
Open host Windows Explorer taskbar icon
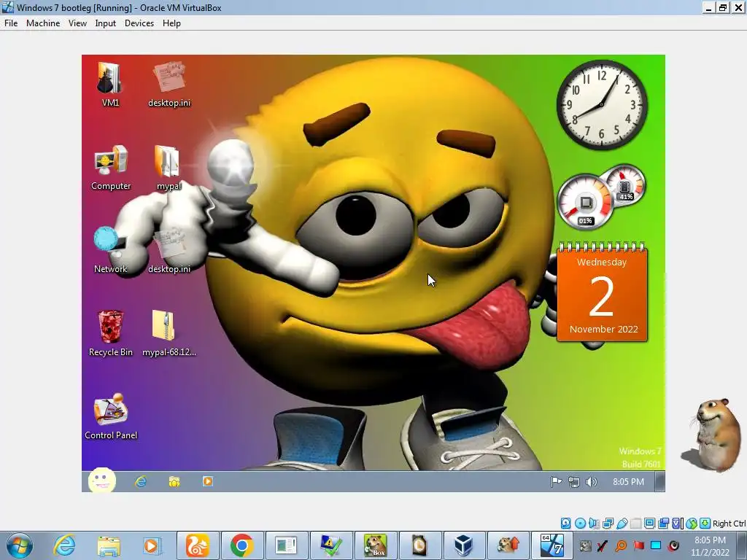tap(109, 545)
